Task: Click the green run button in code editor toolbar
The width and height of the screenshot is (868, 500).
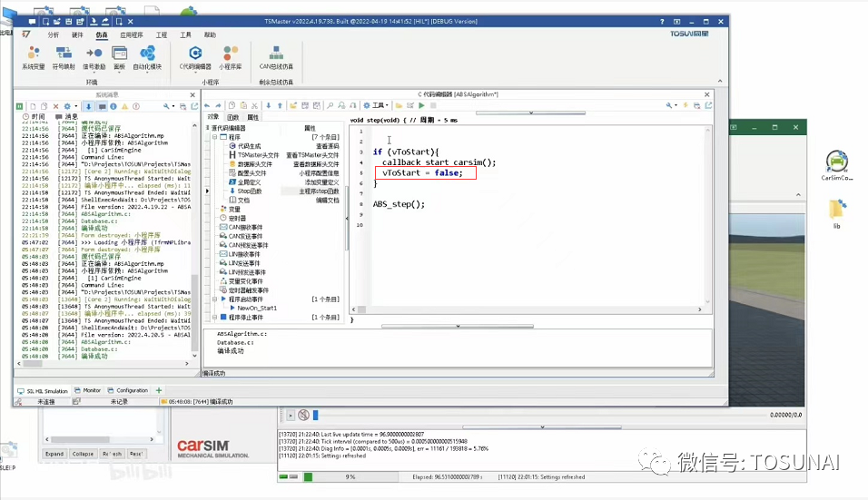Action: tap(422, 105)
